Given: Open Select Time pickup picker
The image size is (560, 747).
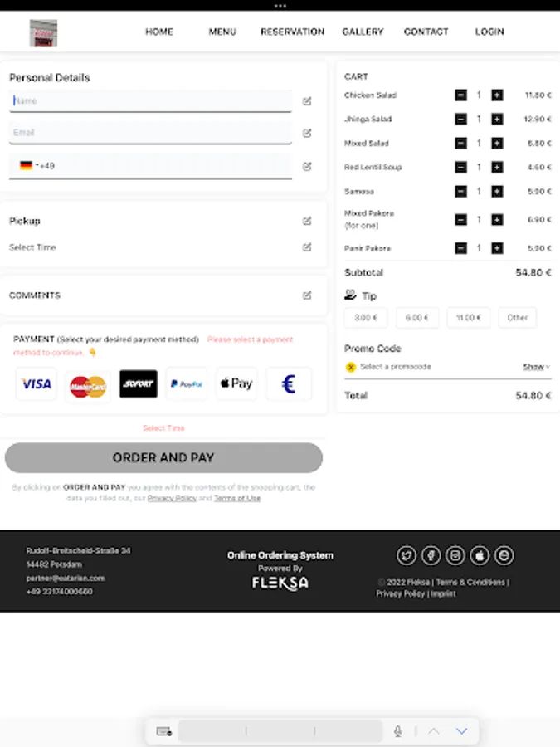Looking at the screenshot, I should [33, 247].
